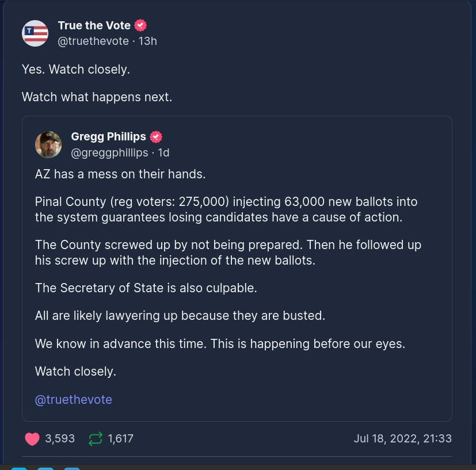Open the Gregg Phillips display name
The image size is (476, 470).
click(x=108, y=137)
